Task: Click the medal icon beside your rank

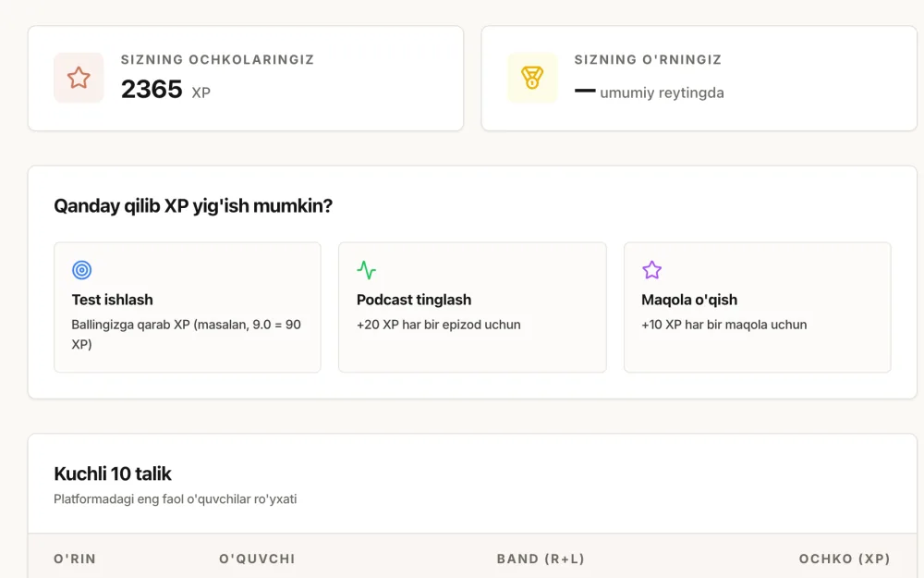Action: click(532, 78)
